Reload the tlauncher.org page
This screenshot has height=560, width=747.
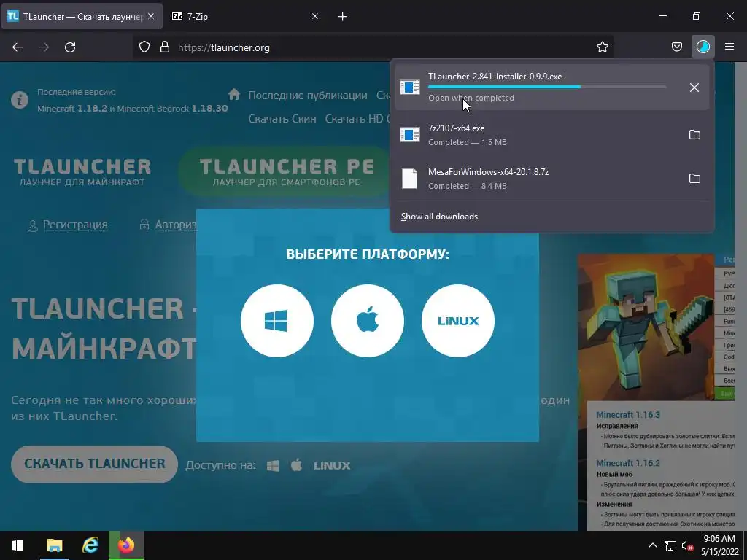[x=70, y=47]
